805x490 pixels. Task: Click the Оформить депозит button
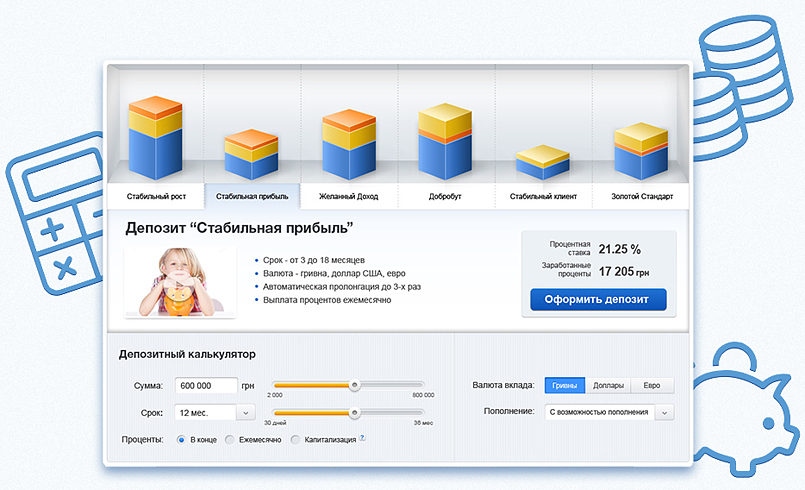tap(598, 299)
